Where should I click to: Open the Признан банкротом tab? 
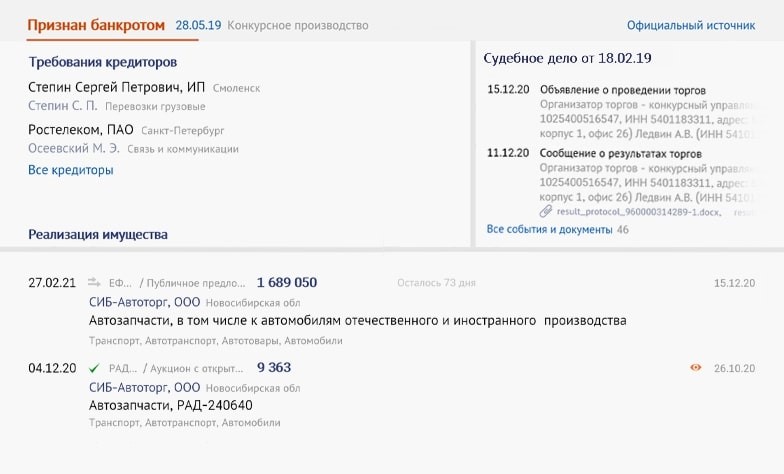[x=96, y=25]
